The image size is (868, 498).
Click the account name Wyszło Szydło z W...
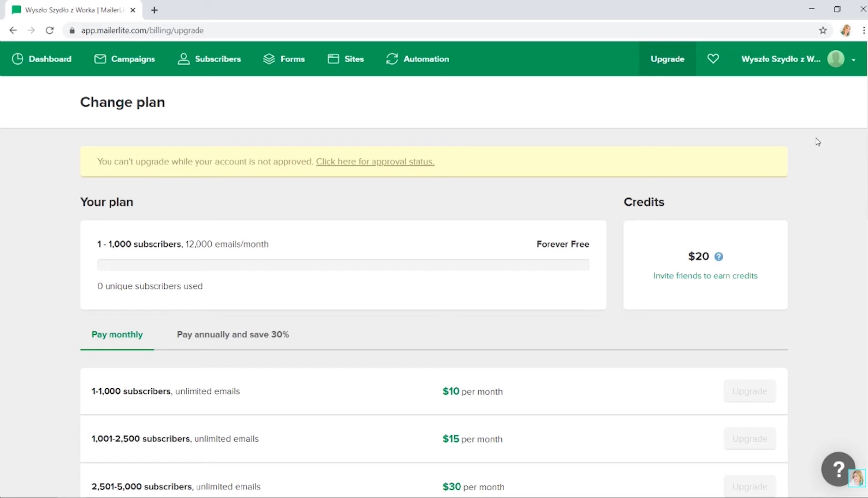781,59
